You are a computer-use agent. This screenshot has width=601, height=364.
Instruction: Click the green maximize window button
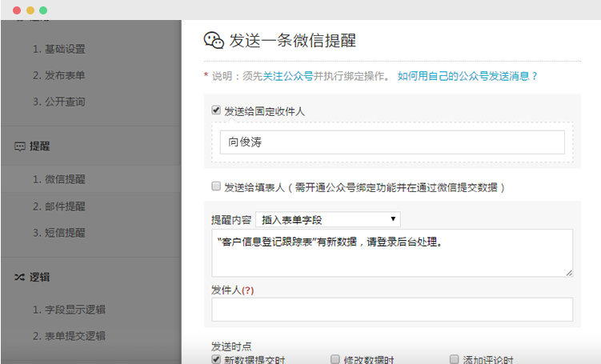[x=43, y=10]
